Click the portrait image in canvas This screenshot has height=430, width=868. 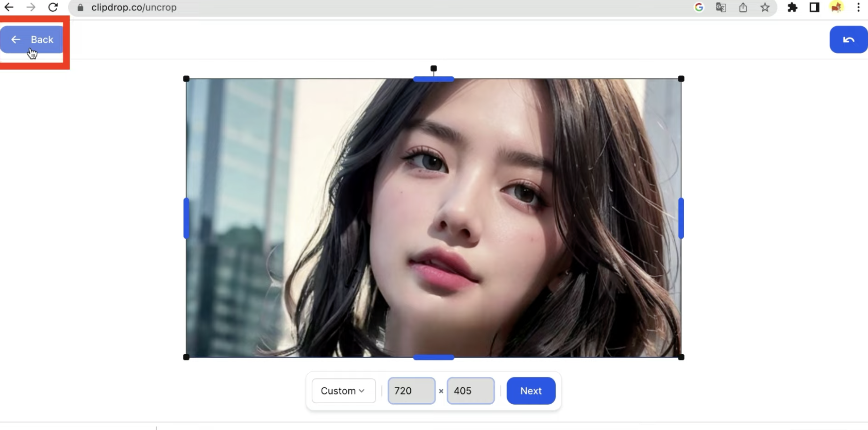coord(433,218)
